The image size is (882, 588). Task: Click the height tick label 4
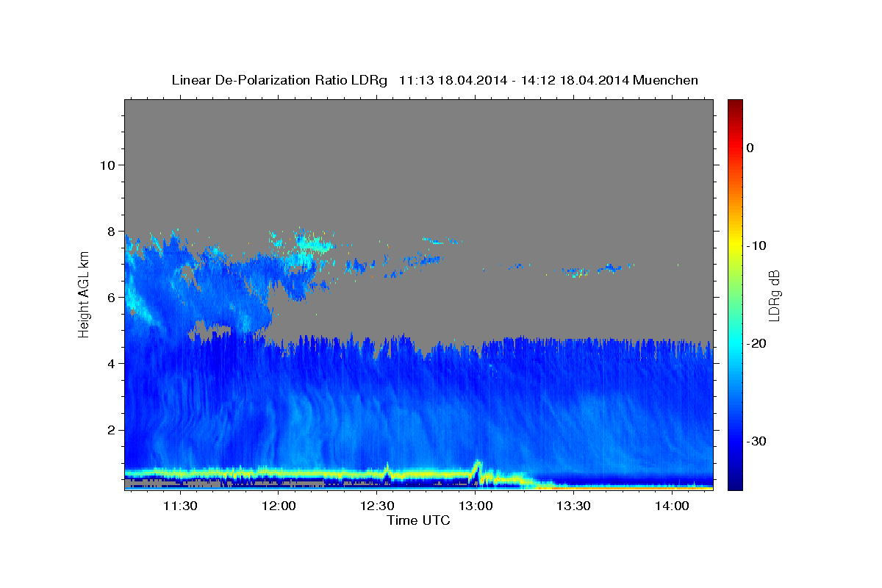click(110, 363)
